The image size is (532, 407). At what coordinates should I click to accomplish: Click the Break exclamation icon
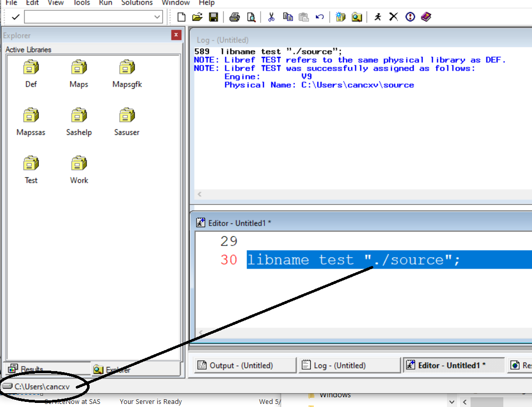coord(410,17)
